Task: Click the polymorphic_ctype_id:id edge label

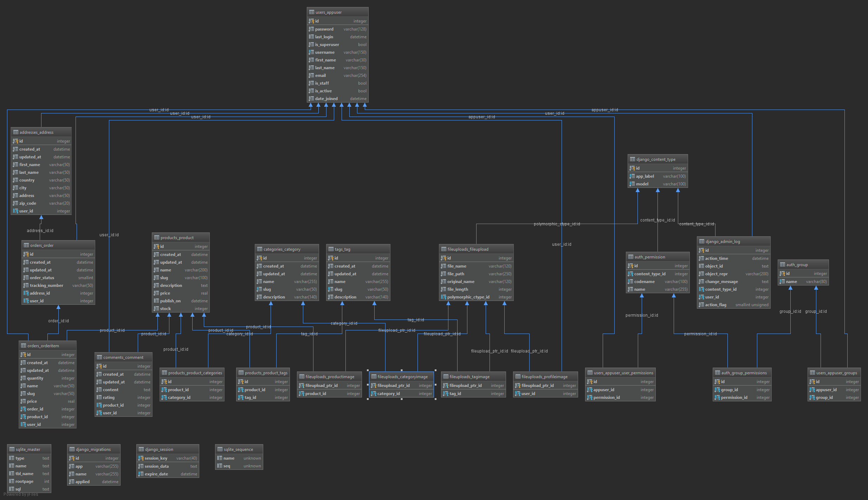Action: [557, 224]
